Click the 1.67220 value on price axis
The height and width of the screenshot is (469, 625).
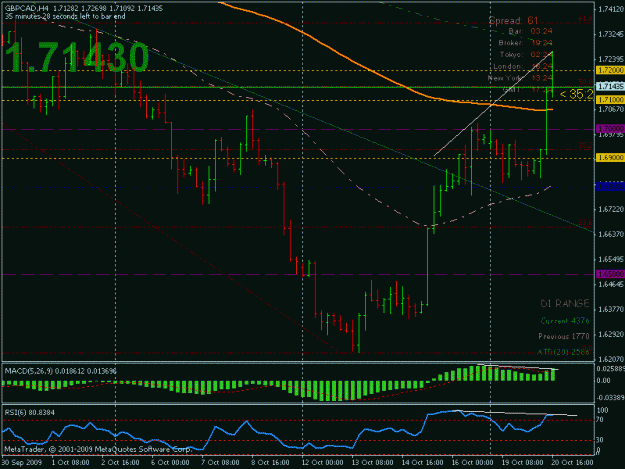click(x=611, y=209)
